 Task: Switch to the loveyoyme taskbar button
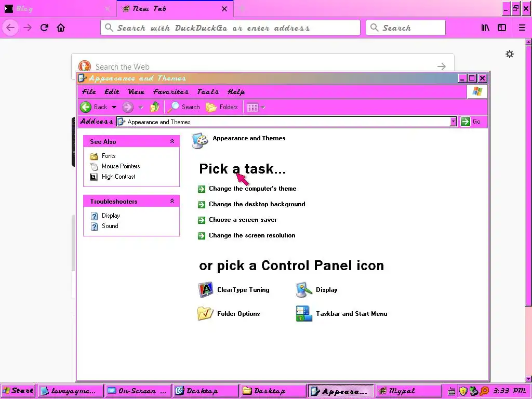click(71, 391)
